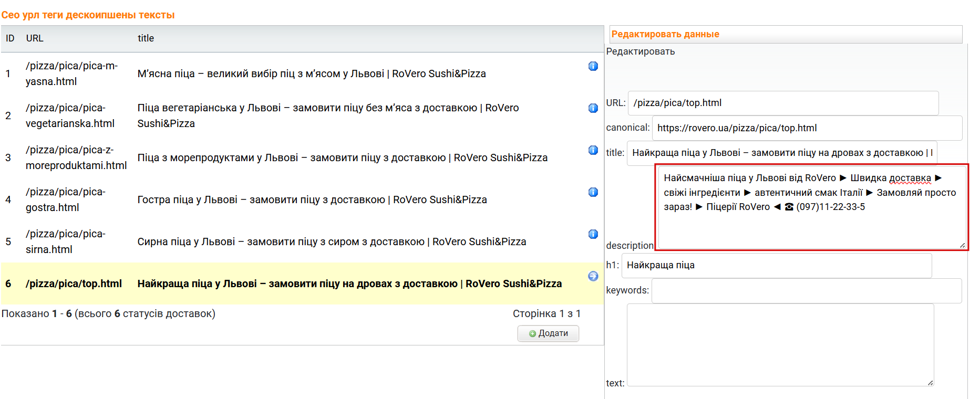The width and height of the screenshot is (980, 399).
Task: Click the ID column header
Action: coord(10,38)
